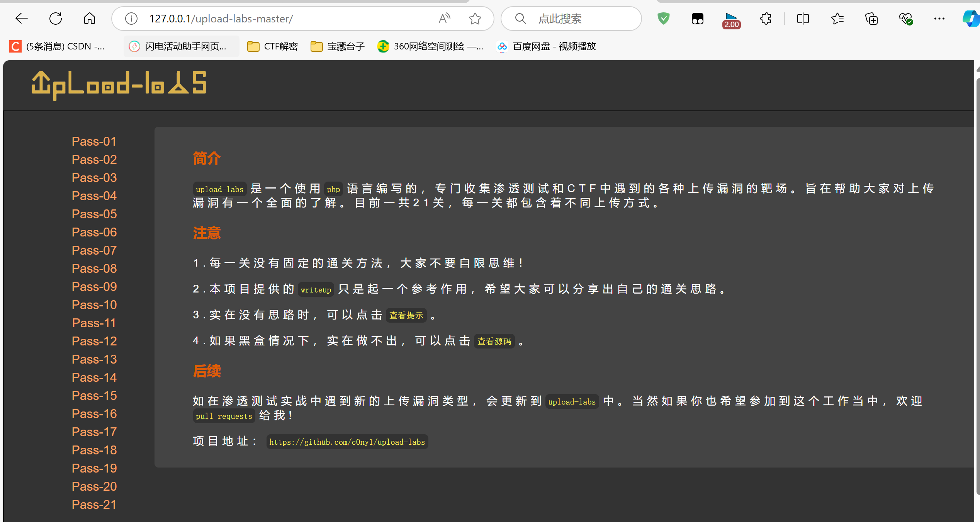View site information icon in address bar
The height and width of the screenshot is (522, 980).
pyautogui.click(x=131, y=19)
